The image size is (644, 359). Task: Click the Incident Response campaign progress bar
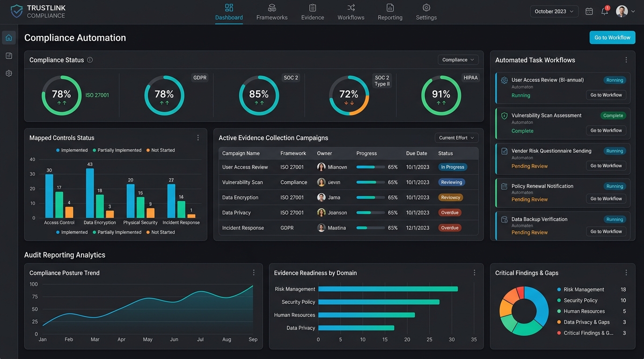(371, 228)
